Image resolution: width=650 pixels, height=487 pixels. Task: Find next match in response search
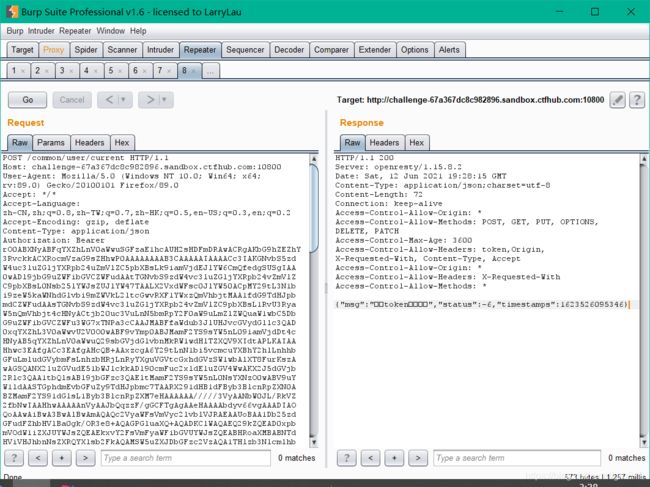click(x=418, y=458)
